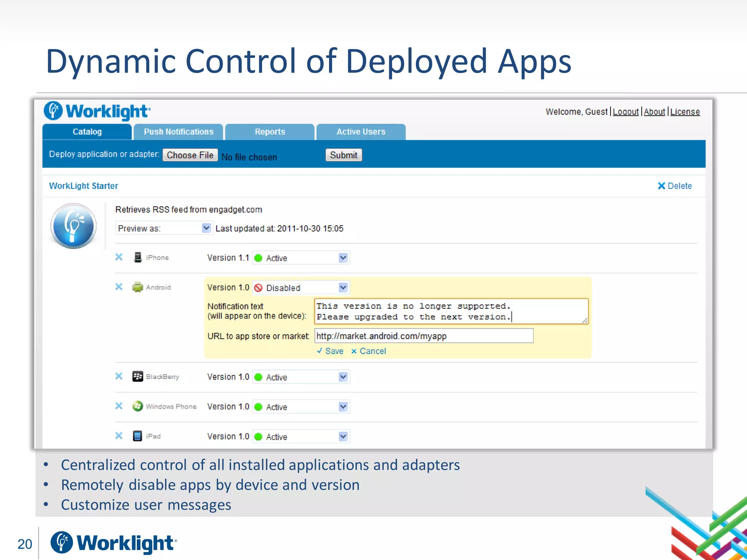This screenshot has height=560, width=747.
Task: Click the iPad device icon
Action: [138, 436]
